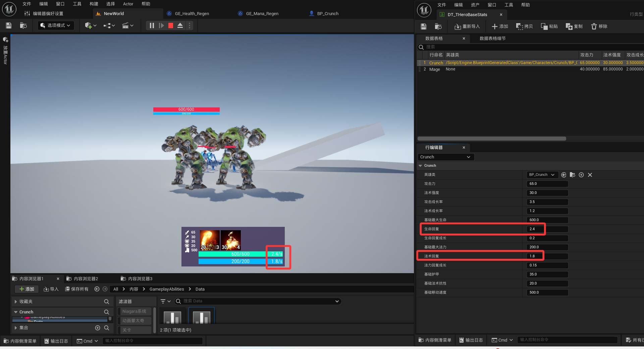Click the Reimport button in data table

pos(467,27)
